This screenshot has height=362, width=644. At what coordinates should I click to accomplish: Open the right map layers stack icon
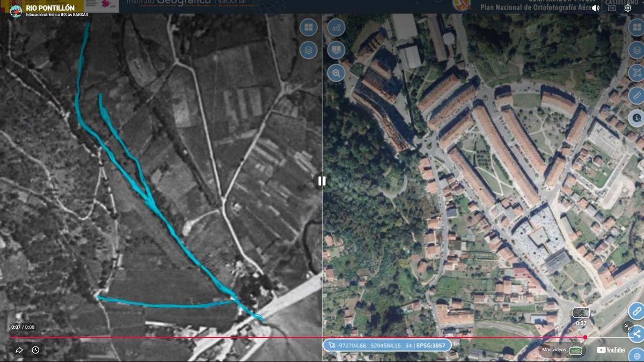pos(636,50)
